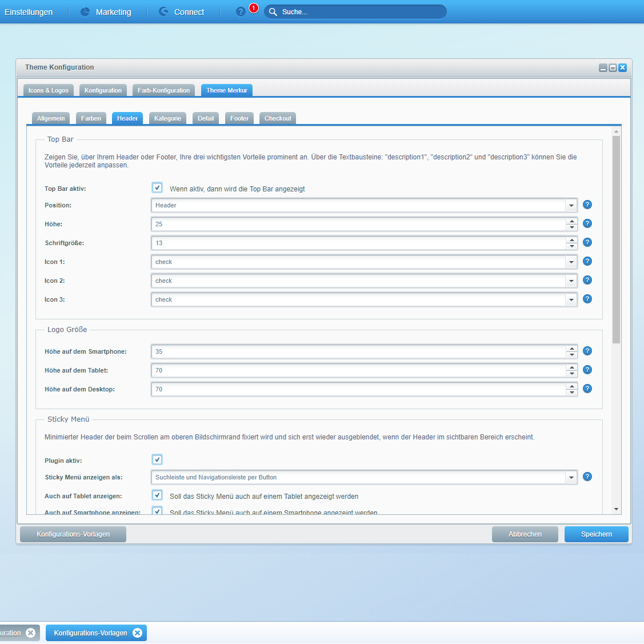The height and width of the screenshot is (644, 644).
Task: Click the help question mark in top bar
Action: (x=241, y=12)
